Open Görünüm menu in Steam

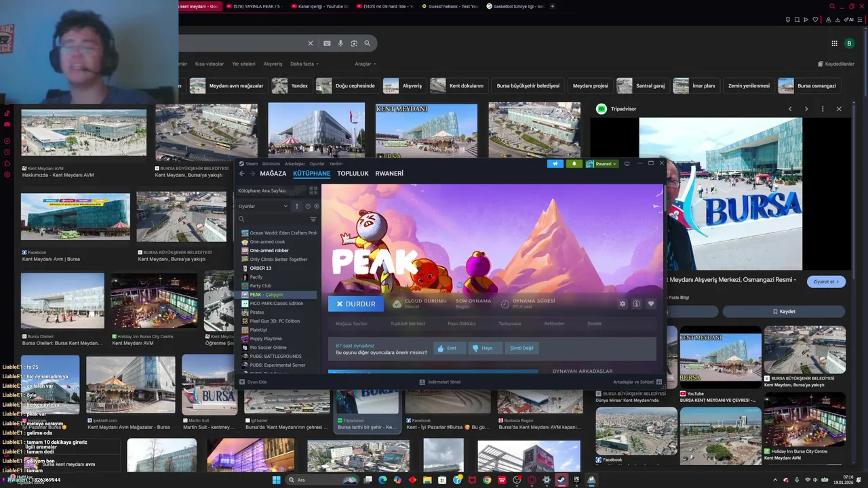pos(271,163)
